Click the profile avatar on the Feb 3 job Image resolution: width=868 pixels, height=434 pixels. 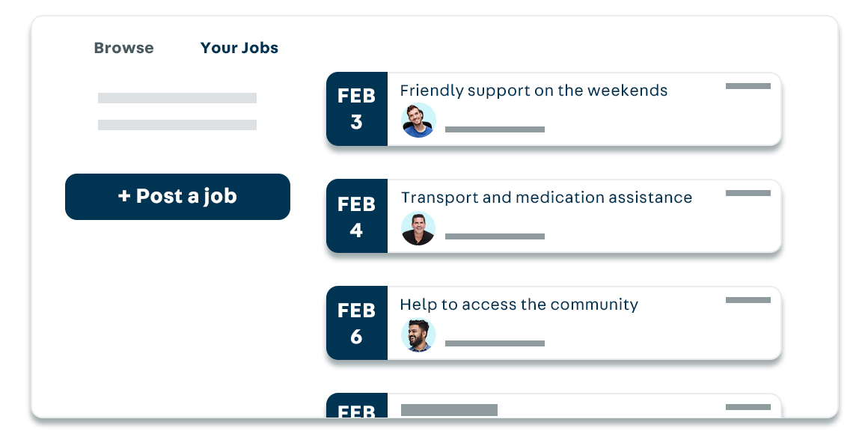(418, 120)
